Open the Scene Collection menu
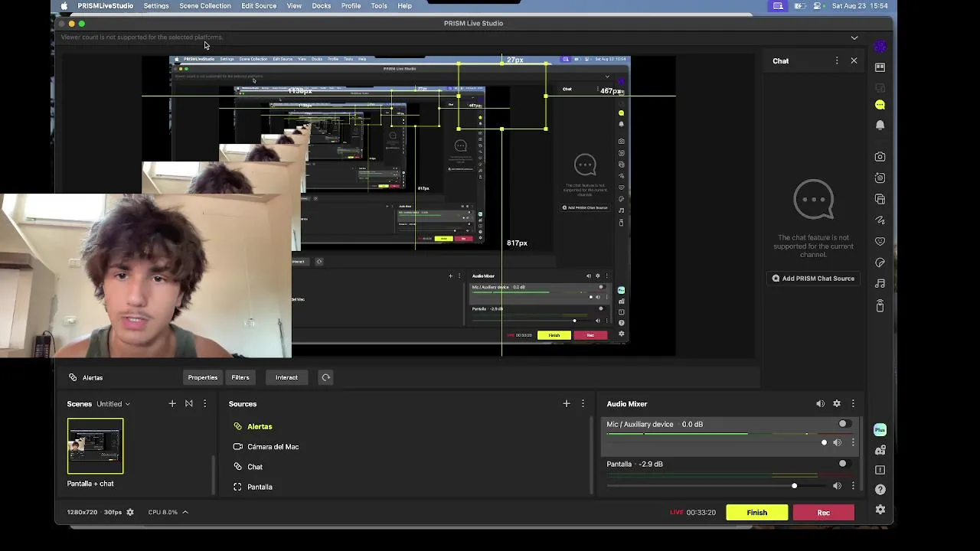This screenshot has width=980, height=551. [x=205, y=6]
